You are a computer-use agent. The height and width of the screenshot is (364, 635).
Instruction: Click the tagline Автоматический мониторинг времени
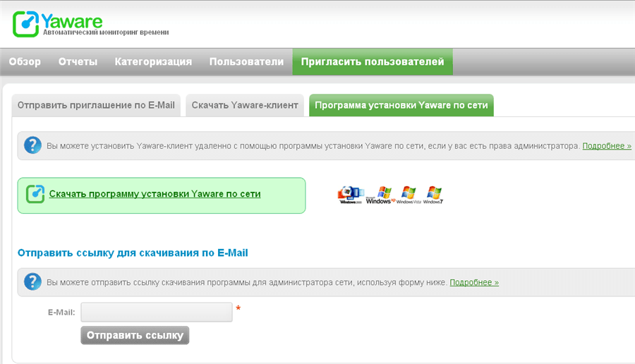pos(106,32)
